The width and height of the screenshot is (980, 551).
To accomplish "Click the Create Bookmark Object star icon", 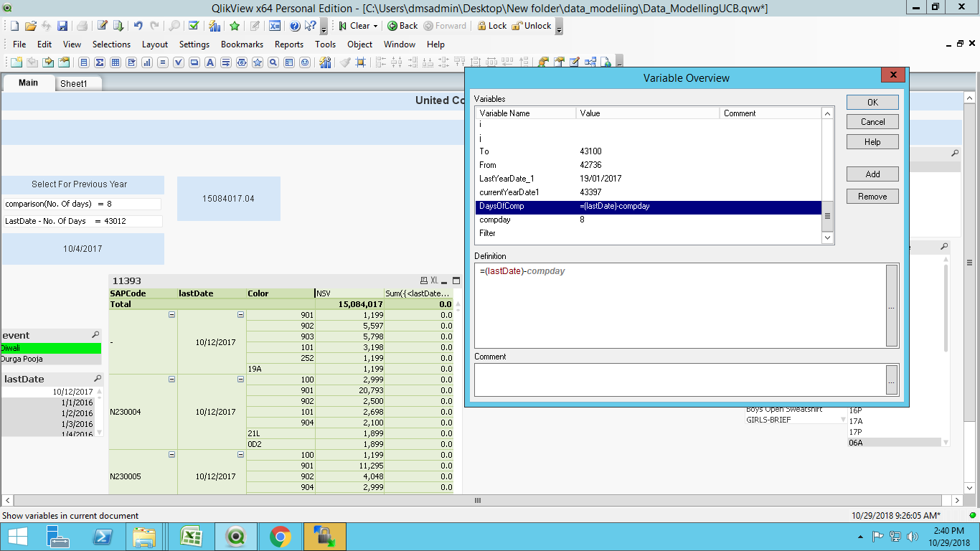I will 258,62.
